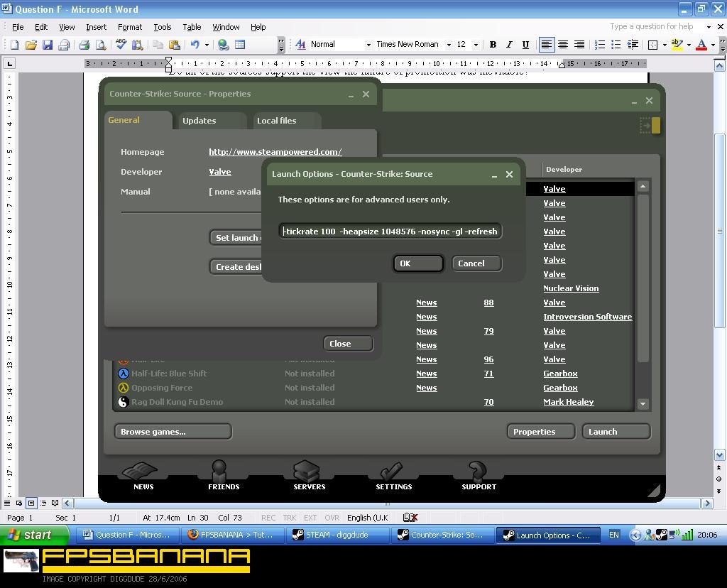This screenshot has height=588, width=727.
Task: Confirm launch options with OK button
Action: (418, 263)
